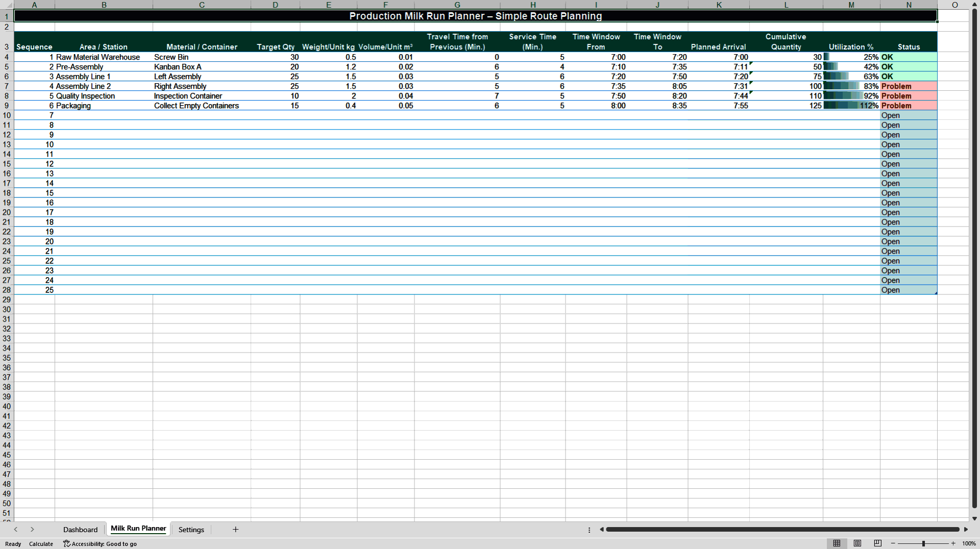Select 'Inspection Container' cell

tap(202, 96)
